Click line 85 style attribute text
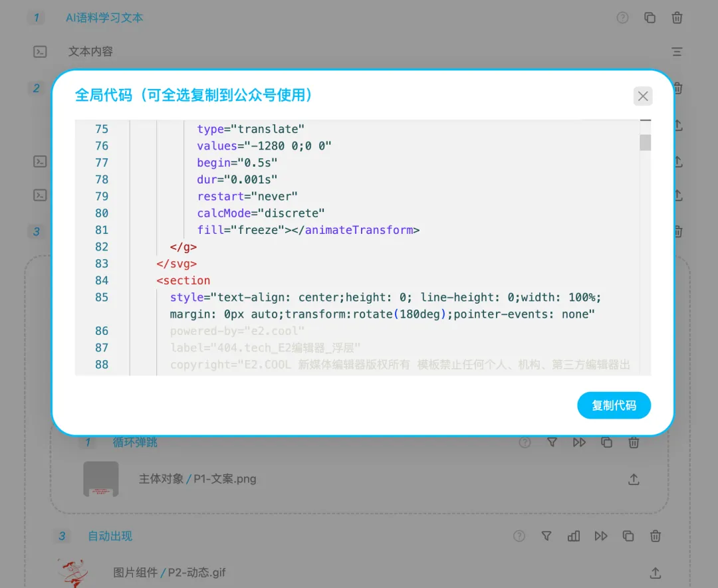718x588 pixels. (x=385, y=306)
